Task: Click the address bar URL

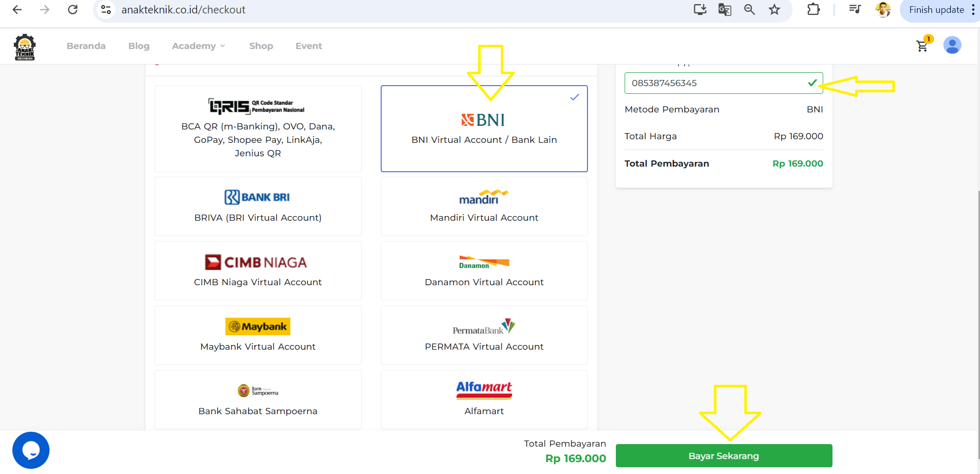Action: click(184, 10)
